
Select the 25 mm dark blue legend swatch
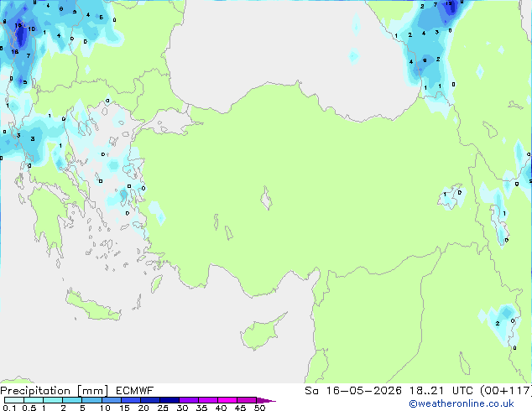point(169,400)
